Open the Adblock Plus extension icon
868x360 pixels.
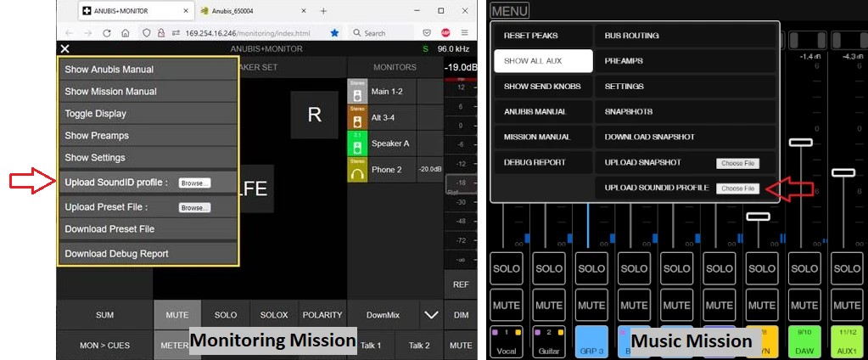(x=445, y=33)
